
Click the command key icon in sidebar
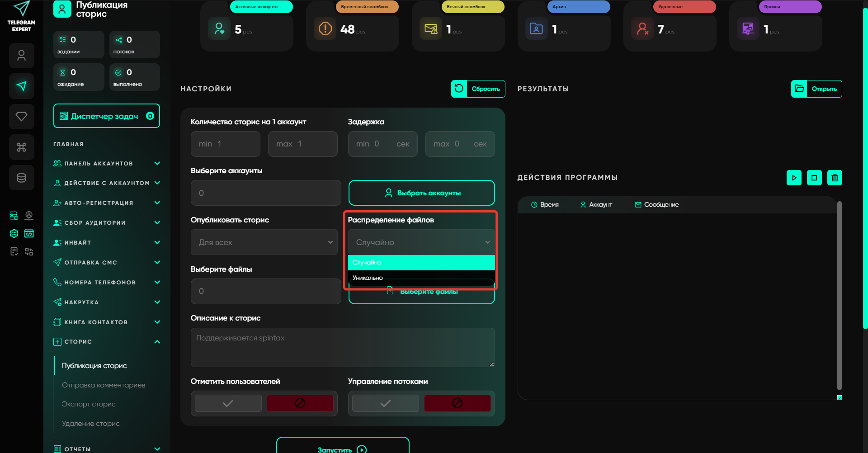(x=21, y=147)
